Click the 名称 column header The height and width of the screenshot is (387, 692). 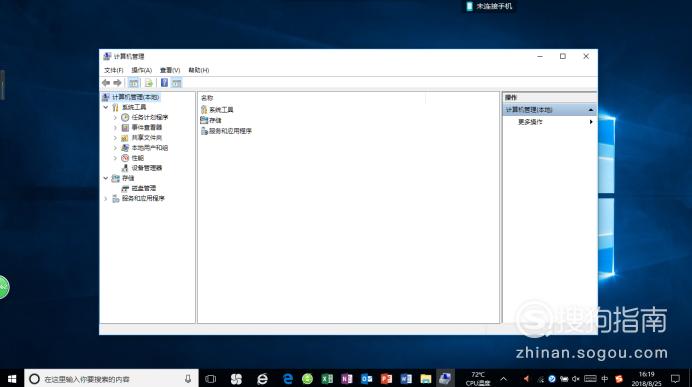click(207, 98)
